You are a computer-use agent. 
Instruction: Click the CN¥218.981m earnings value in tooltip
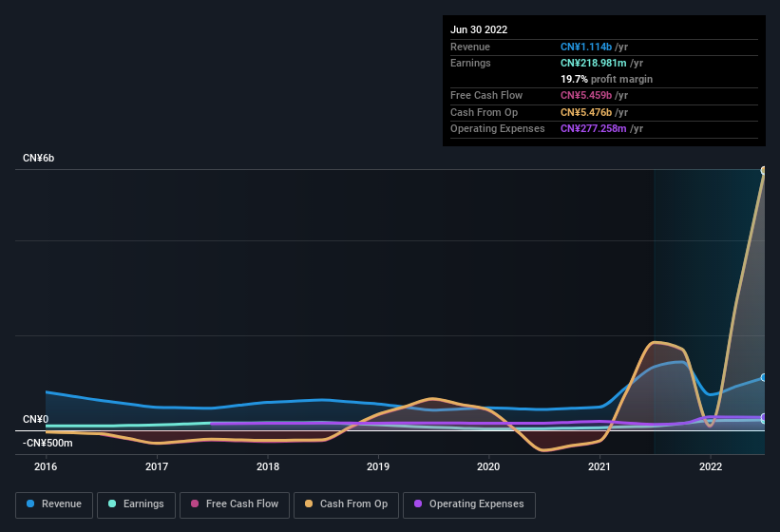[594, 63]
